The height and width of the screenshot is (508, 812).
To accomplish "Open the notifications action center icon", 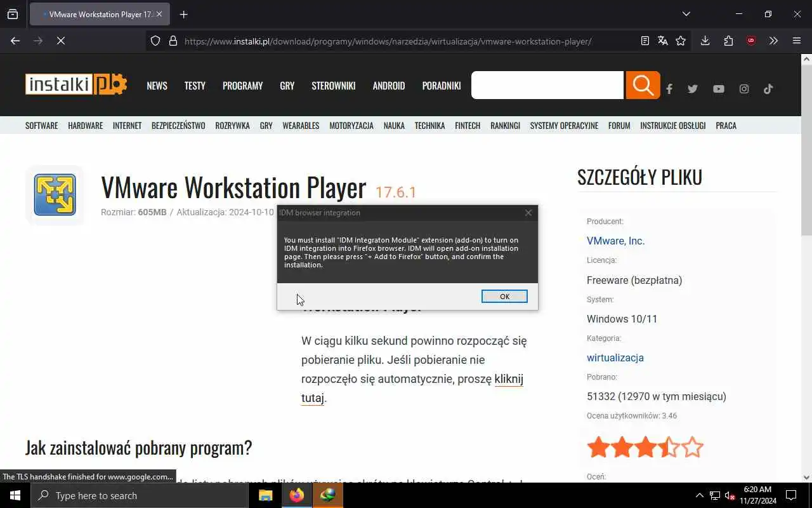I will 792,495.
